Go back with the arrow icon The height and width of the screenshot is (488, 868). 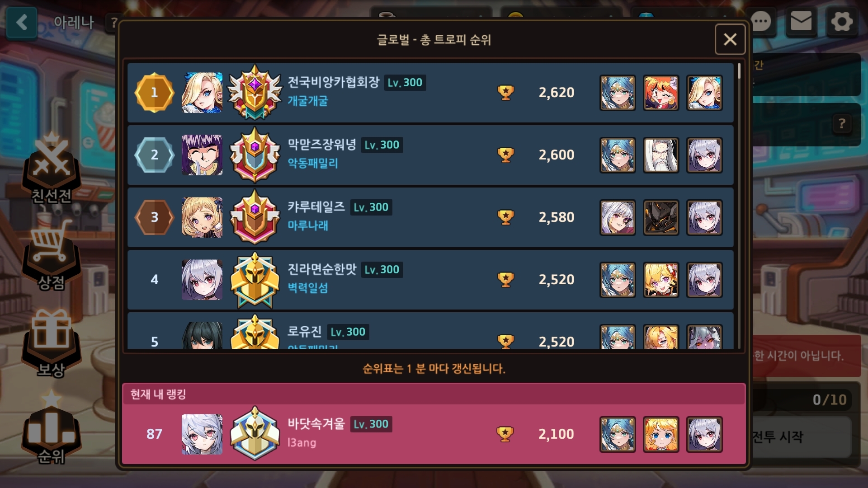coord(21,22)
